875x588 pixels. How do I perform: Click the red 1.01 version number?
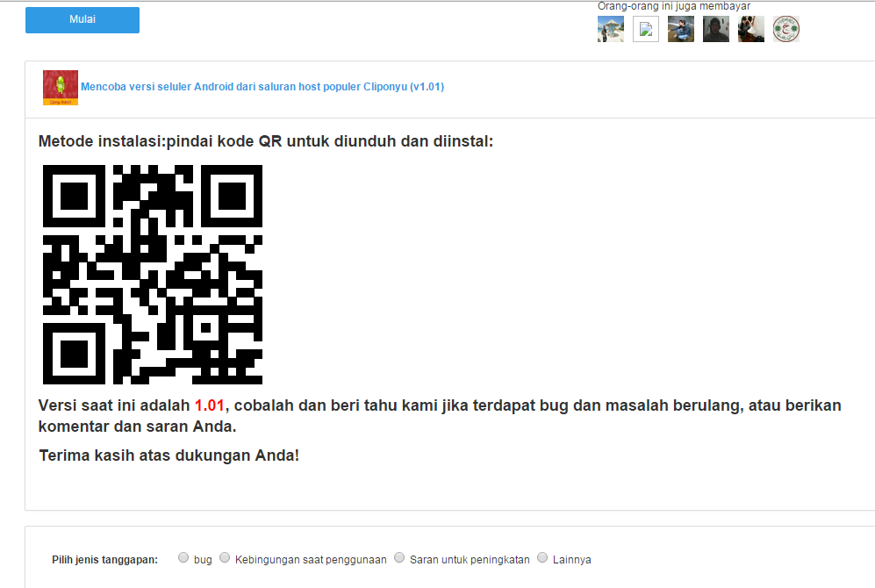click(x=209, y=405)
